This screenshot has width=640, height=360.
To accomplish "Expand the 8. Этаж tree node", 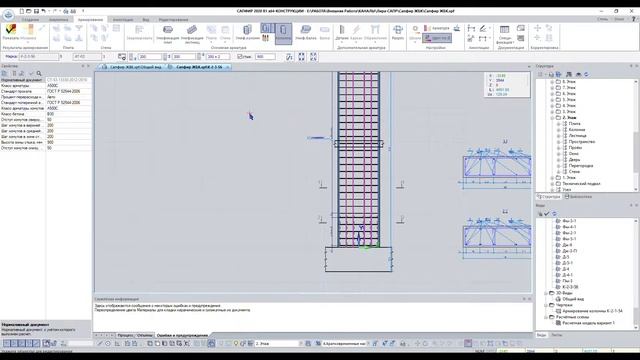I will coord(552,82).
